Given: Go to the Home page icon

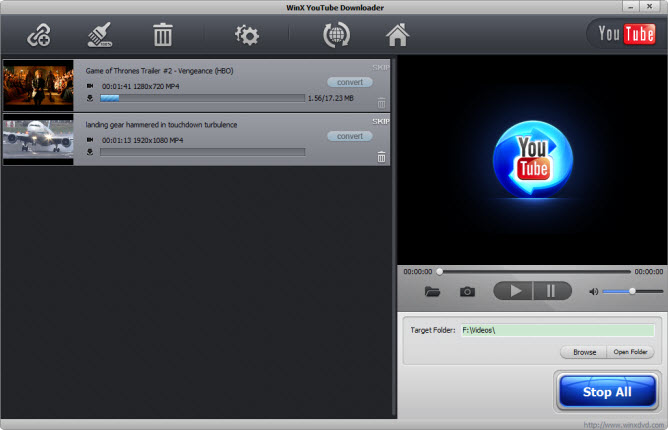Looking at the screenshot, I should pos(397,35).
